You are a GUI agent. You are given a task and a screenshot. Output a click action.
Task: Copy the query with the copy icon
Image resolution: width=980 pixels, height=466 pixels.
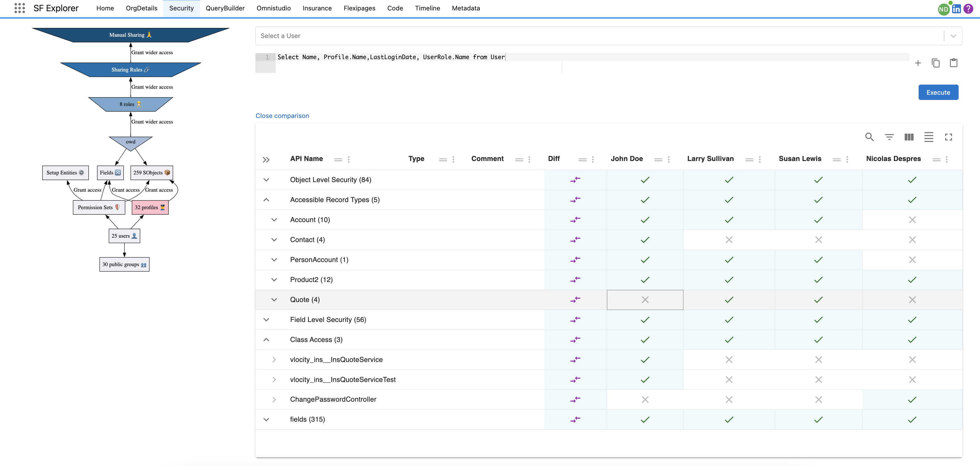tap(936, 63)
